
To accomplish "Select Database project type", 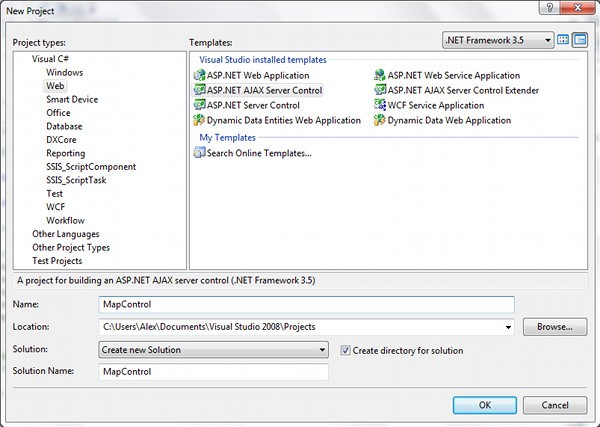I will [64, 126].
